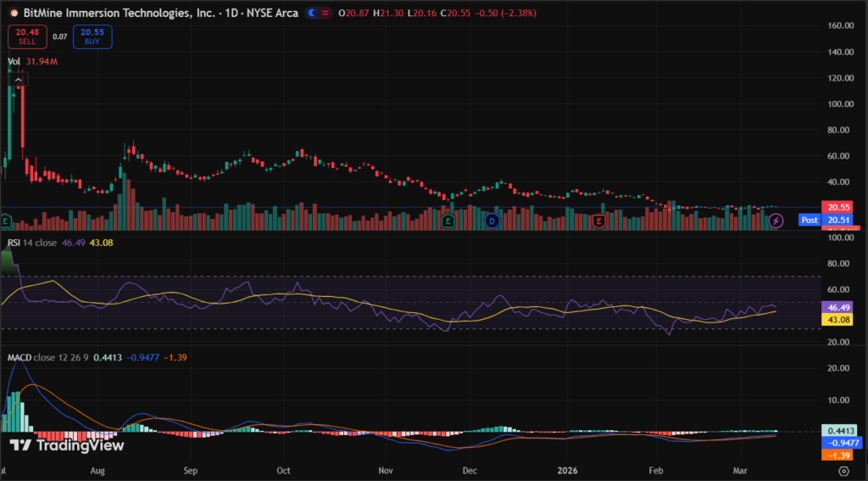Click the moon post-market session icon
The height and width of the screenshot is (481, 868).
[313, 14]
